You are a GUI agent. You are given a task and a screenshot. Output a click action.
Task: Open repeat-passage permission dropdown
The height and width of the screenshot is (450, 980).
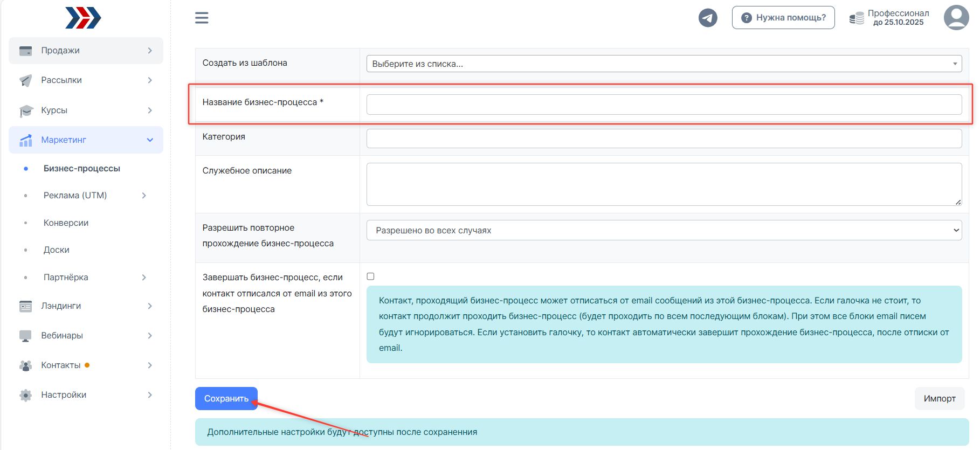[664, 230]
